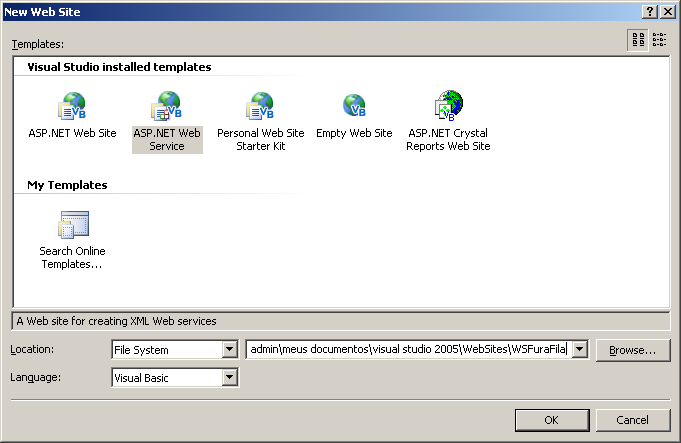Click the Visual Basic language combo box

(x=165, y=377)
